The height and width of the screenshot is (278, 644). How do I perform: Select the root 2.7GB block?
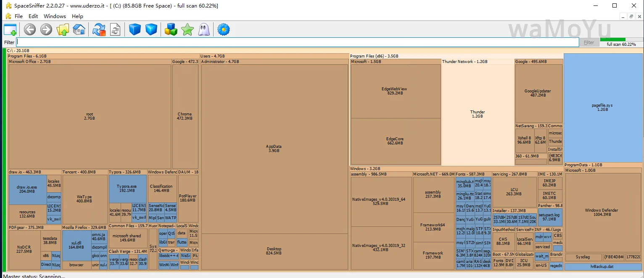click(x=90, y=116)
